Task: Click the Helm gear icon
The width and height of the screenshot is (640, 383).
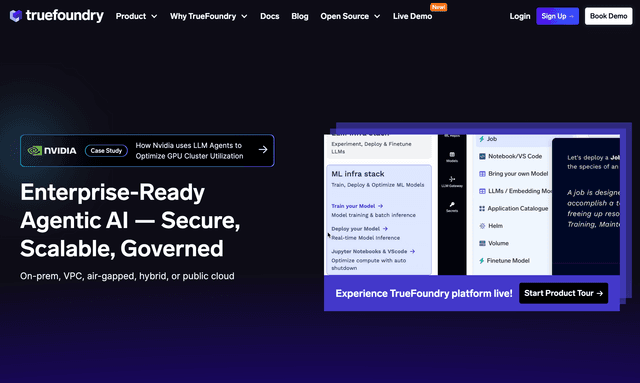Action: tap(482, 226)
